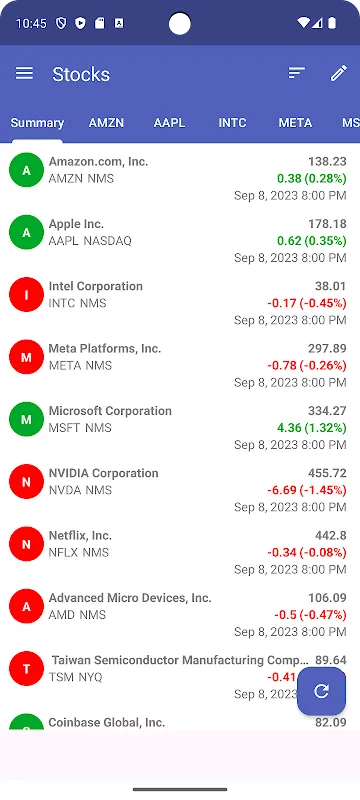Tap the red N circle for NVIDIA
The width and height of the screenshot is (360, 800).
tap(27, 482)
